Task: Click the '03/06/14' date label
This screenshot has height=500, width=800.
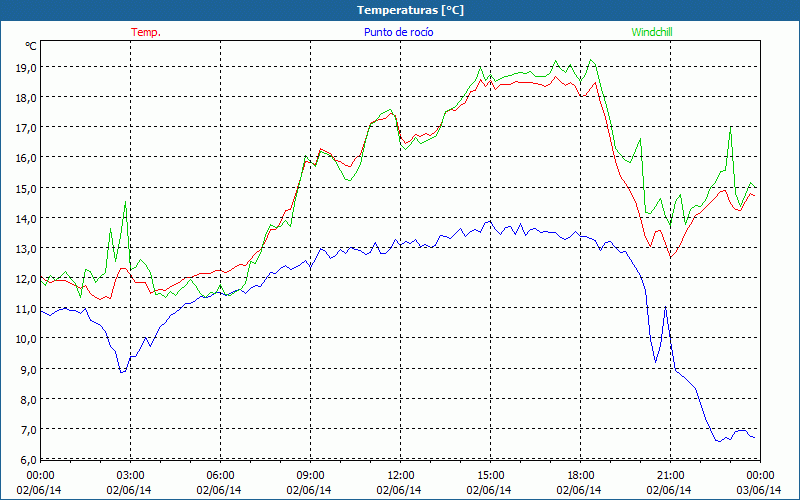Action: pyautogui.click(x=759, y=490)
